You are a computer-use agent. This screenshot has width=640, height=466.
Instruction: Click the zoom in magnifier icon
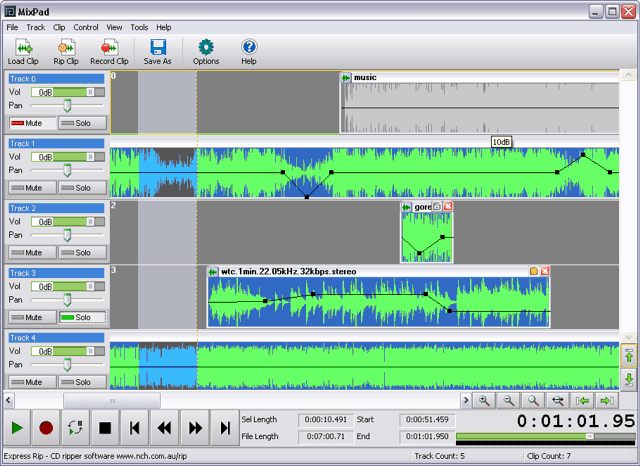coord(484,401)
